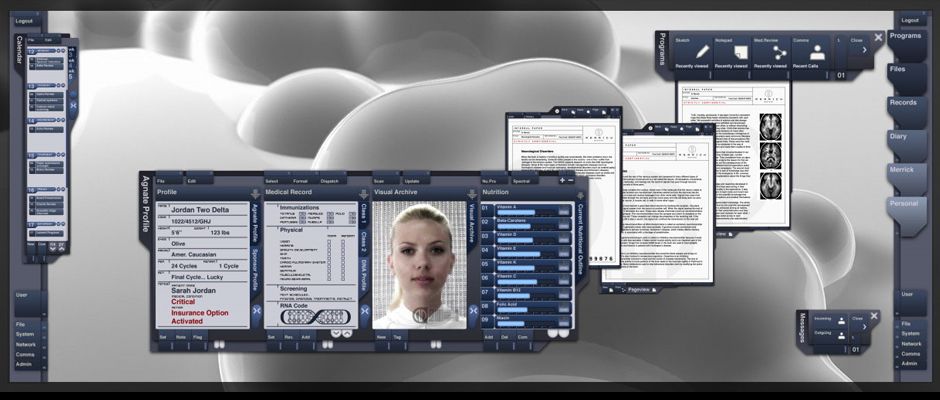Viewport: 940px width, 400px height.
Task: Open the Records tab in right sidebar
Action: click(x=906, y=112)
